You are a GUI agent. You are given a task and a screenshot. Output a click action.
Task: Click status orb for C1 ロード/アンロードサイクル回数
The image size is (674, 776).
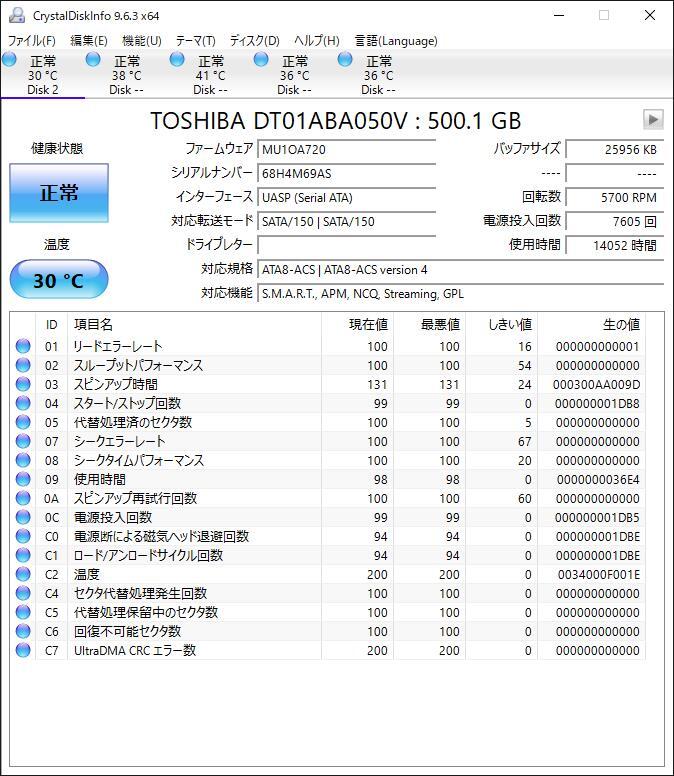(x=23, y=555)
